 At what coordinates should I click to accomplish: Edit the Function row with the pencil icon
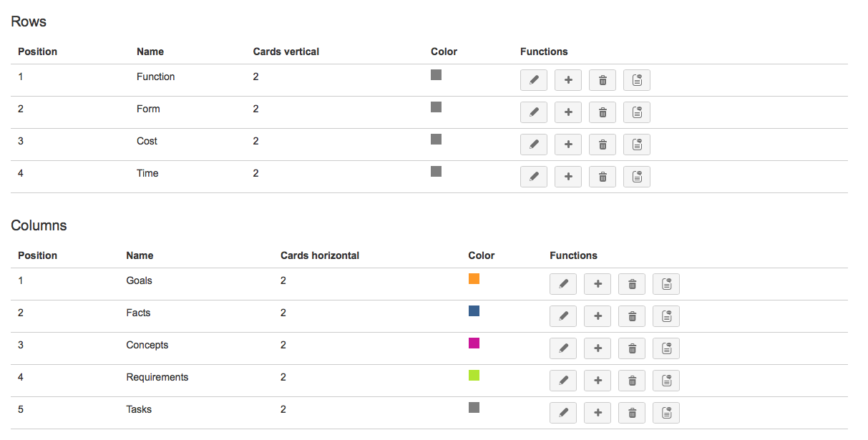(533, 79)
